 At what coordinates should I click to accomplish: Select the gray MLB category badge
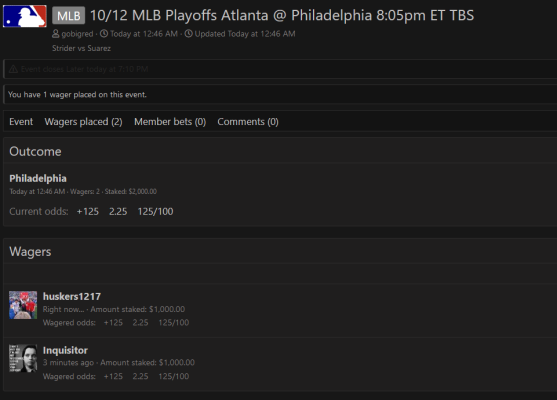69,16
